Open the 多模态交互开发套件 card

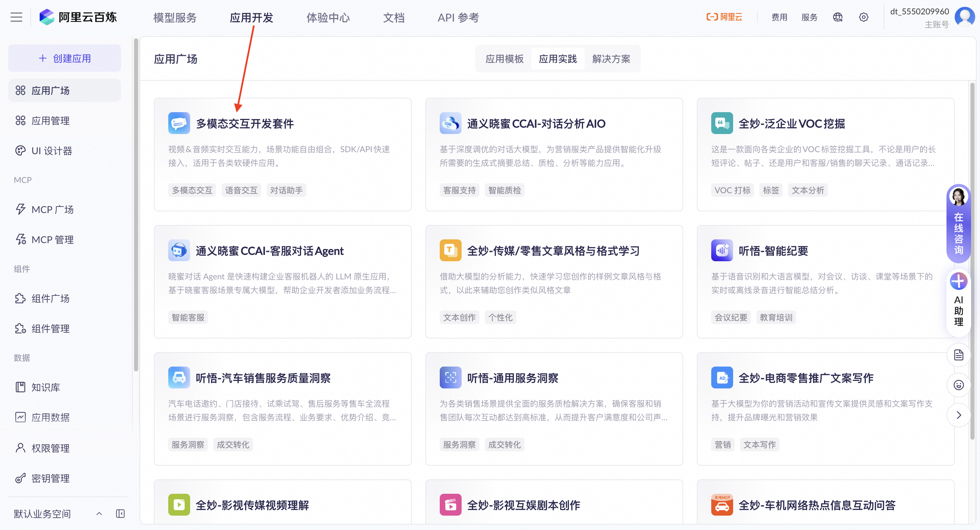tap(282, 154)
